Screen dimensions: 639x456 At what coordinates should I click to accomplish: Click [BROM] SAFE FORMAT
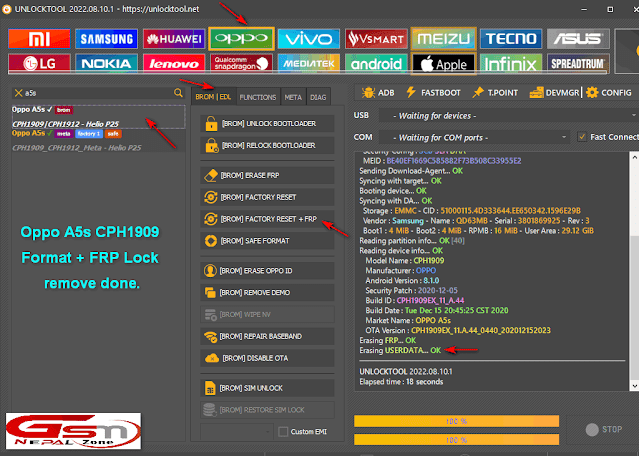[x=267, y=241]
